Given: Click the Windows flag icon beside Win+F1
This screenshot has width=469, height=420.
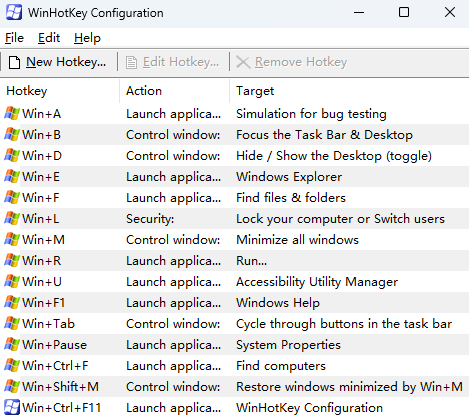Looking at the screenshot, I should point(12,303).
